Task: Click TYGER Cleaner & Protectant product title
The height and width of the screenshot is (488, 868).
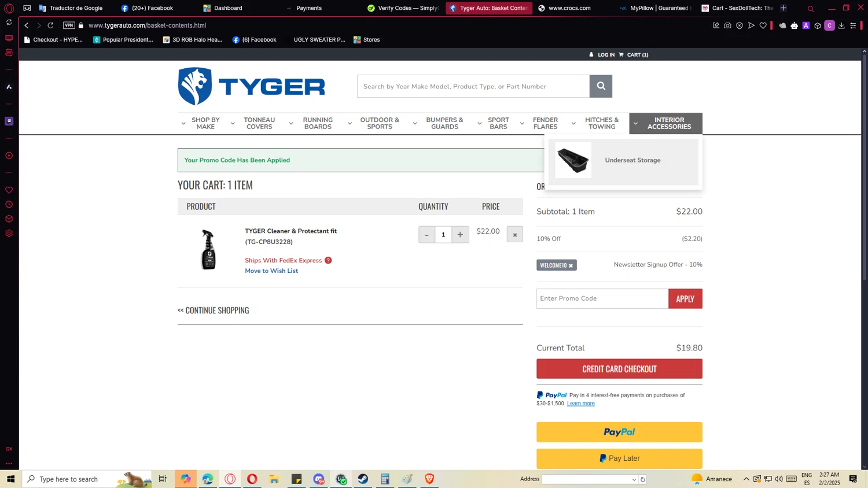Action: tap(290, 231)
